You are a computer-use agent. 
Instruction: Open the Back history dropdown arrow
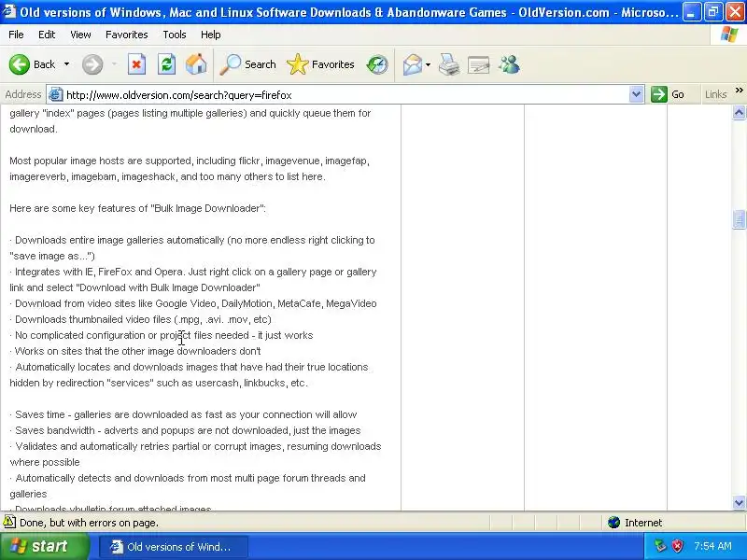pos(66,64)
